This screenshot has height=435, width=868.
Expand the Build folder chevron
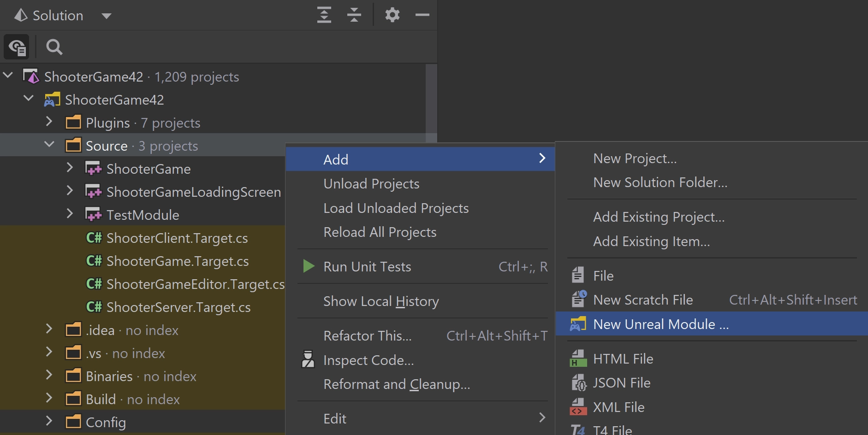49,398
